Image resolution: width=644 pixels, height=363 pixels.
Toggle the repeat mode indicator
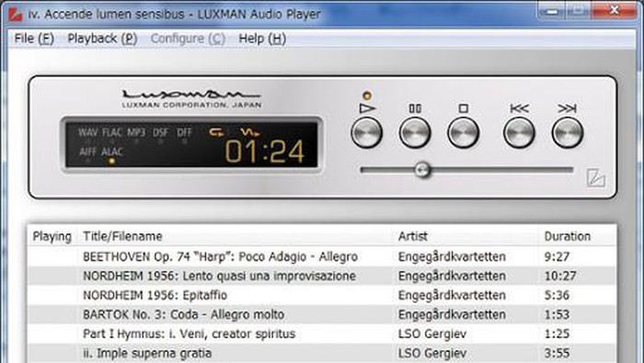point(216,132)
